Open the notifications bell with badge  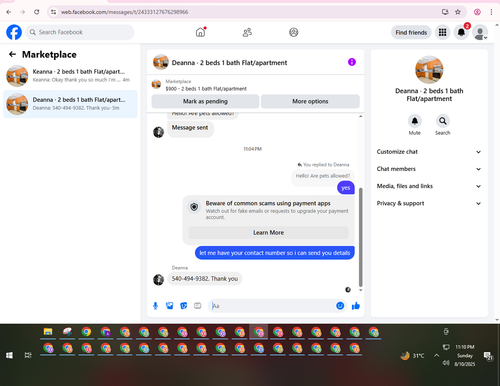[461, 32]
